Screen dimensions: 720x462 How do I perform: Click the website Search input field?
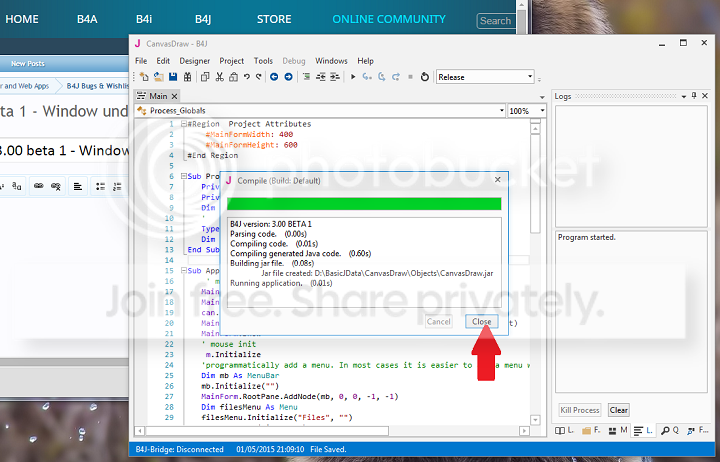pyautogui.click(x=496, y=21)
